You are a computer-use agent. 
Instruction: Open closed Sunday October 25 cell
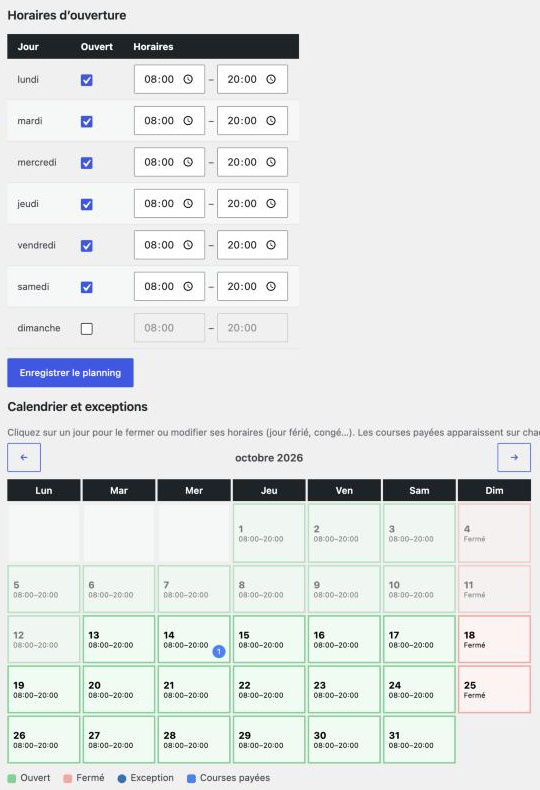(494, 689)
